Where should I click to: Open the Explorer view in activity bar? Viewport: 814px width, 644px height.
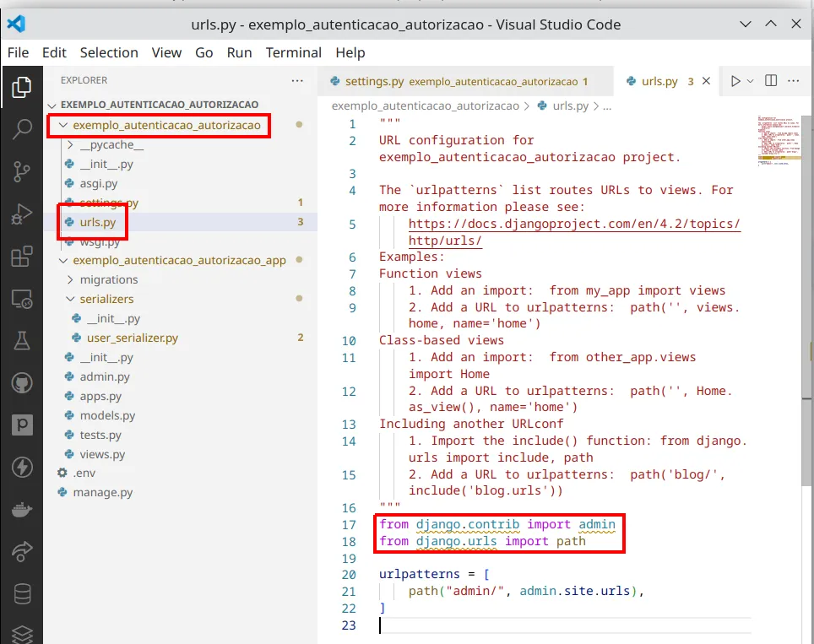(21, 87)
